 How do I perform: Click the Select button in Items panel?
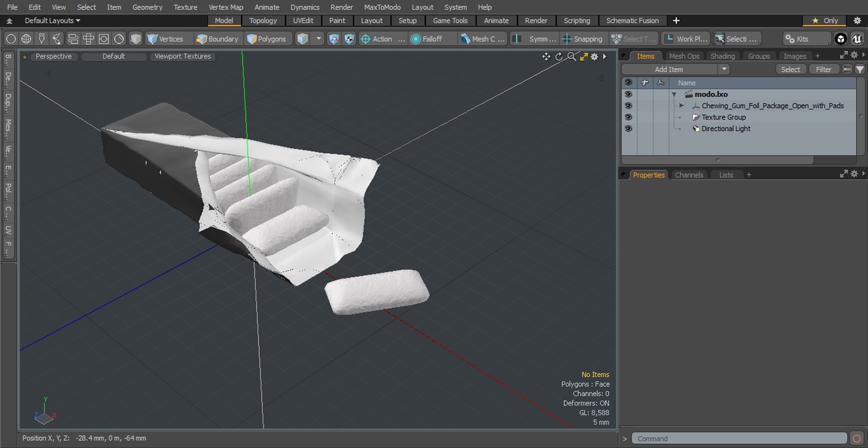[790, 69]
